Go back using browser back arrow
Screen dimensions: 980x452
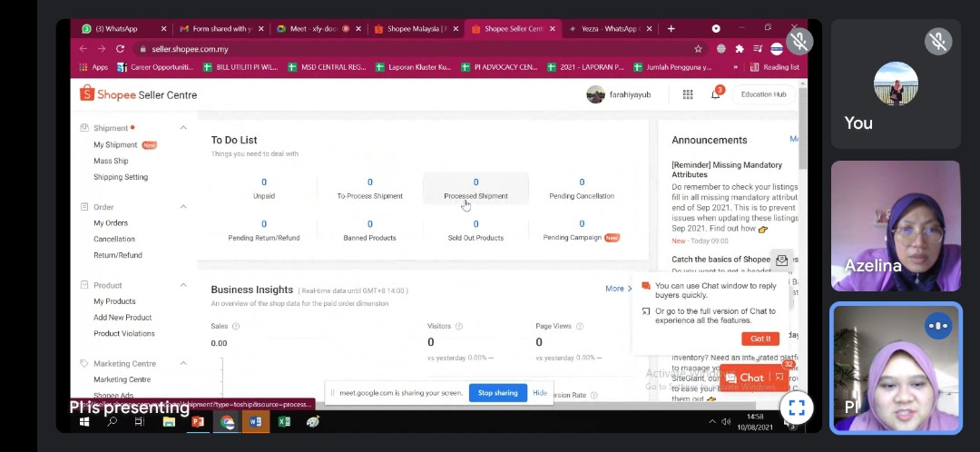click(x=83, y=49)
